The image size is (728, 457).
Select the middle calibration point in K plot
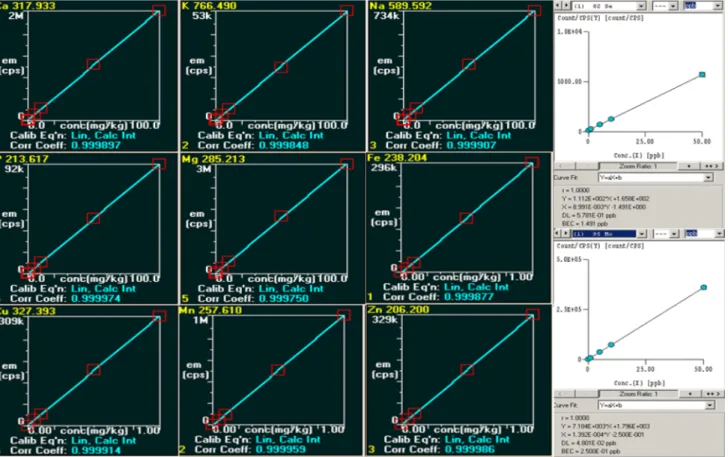(281, 67)
